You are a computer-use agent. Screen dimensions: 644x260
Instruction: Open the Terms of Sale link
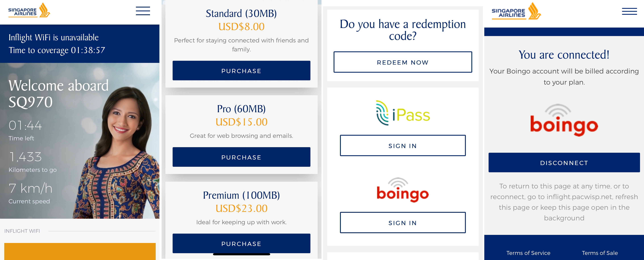tap(599, 253)
